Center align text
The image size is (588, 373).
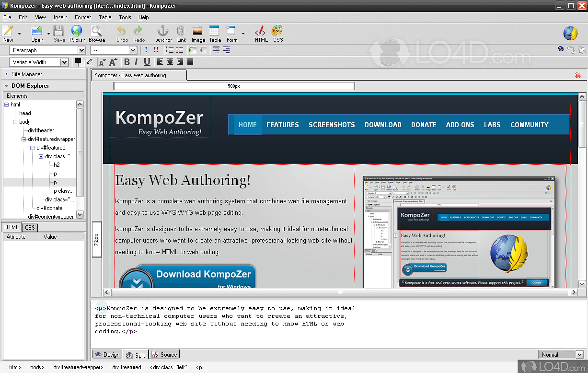170,62
